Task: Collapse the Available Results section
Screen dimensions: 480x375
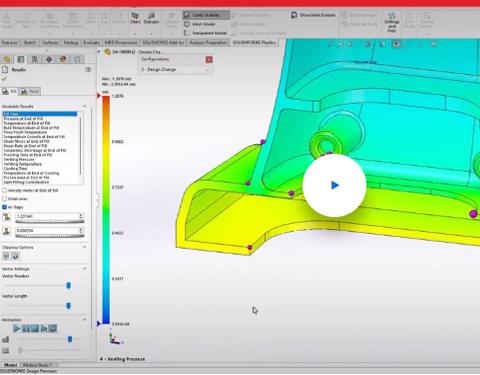Action: (84, 106)
